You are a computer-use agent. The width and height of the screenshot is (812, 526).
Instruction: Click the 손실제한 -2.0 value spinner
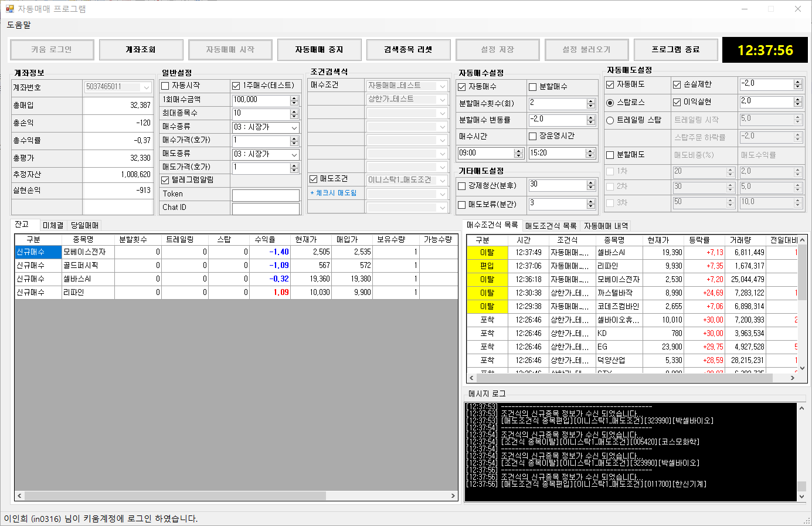click(798, 84)
